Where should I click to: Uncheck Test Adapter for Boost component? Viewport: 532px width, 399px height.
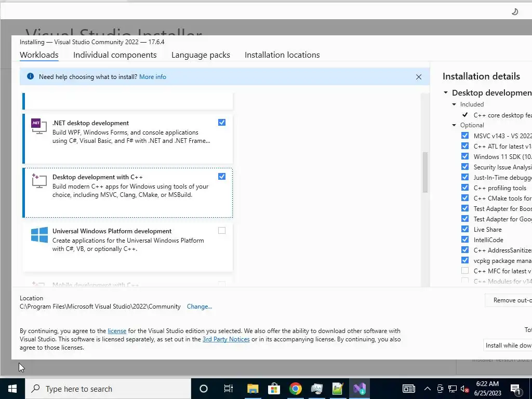pyautogui.click(x=465, y=208)
